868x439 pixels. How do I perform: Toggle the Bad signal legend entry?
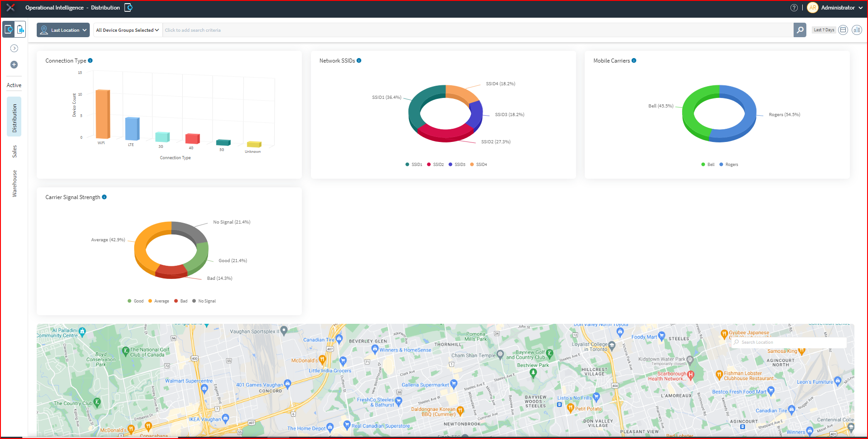click(x=181, y=301)
